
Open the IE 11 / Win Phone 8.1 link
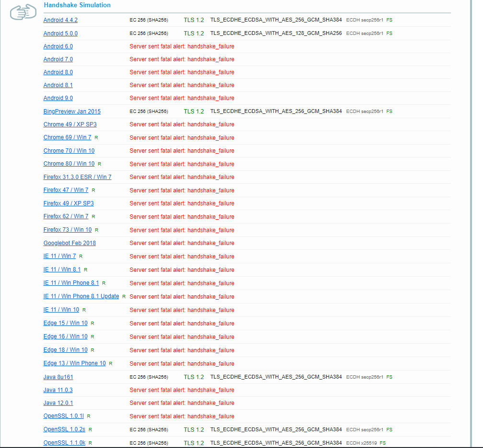(x=71, y=283)
